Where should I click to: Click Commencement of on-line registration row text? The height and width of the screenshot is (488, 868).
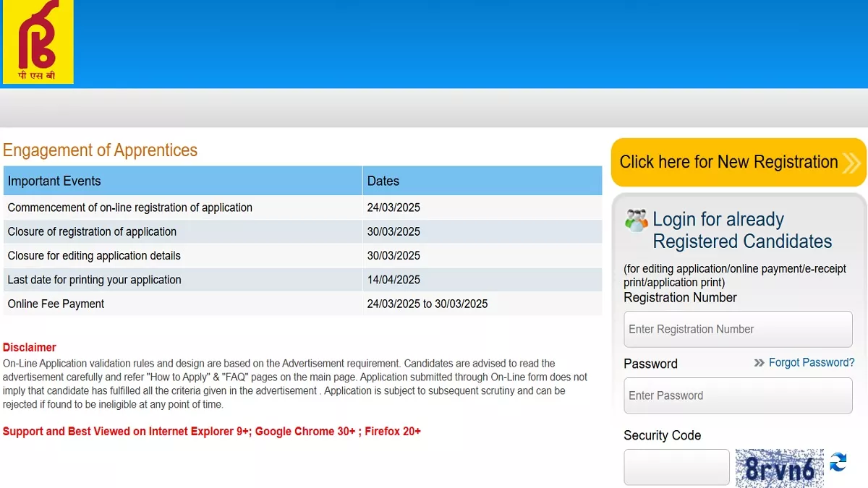[130, 207]
